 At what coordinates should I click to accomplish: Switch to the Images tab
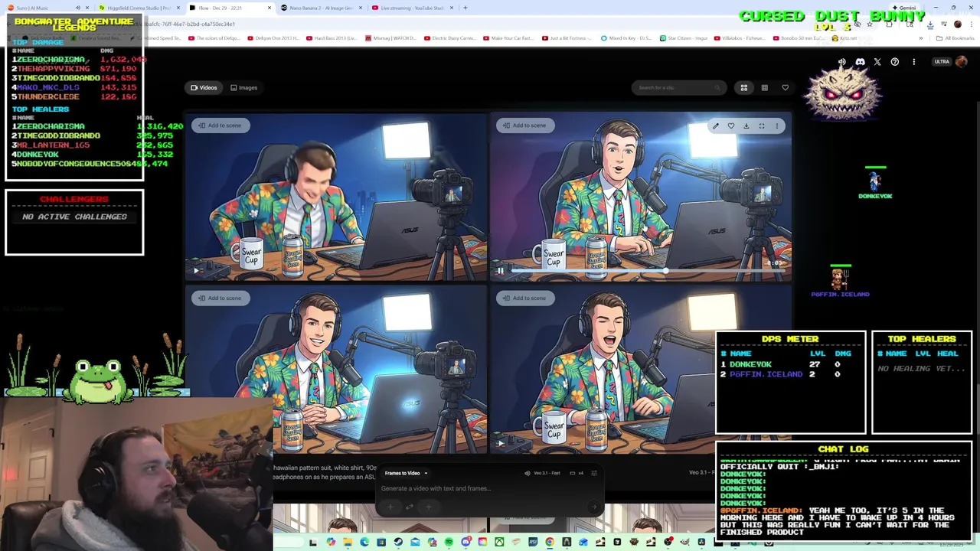point(244,87)
